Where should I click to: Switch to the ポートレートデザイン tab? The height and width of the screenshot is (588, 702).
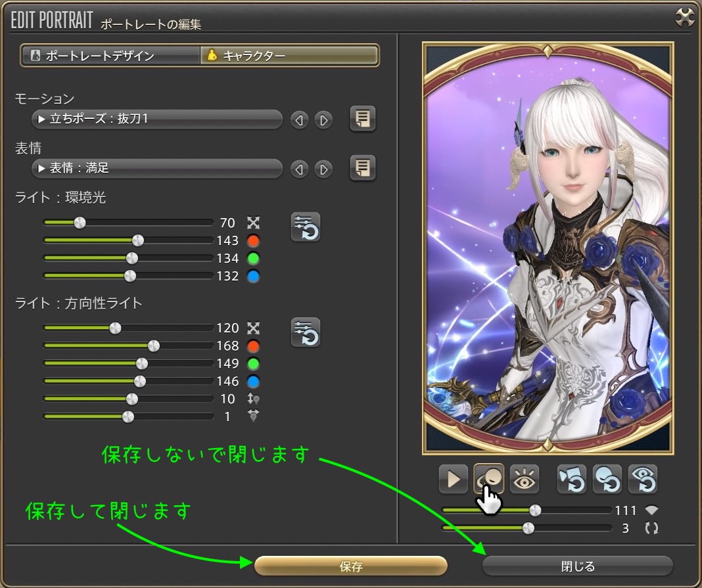point(110,56)
